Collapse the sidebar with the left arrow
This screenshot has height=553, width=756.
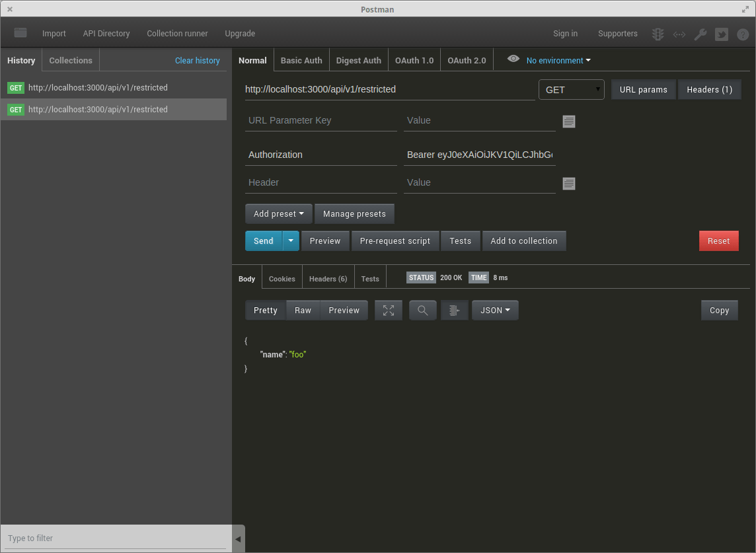pos(238,539)
